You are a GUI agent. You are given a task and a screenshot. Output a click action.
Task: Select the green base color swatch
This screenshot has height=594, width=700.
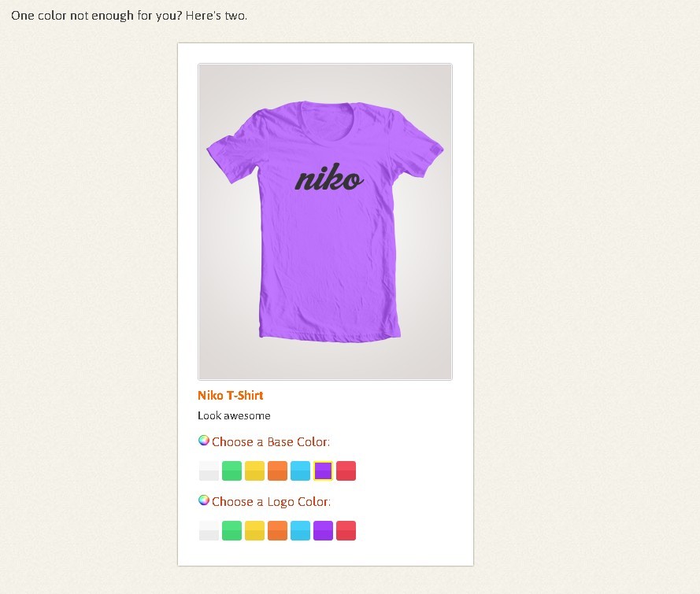click(231, 471)
